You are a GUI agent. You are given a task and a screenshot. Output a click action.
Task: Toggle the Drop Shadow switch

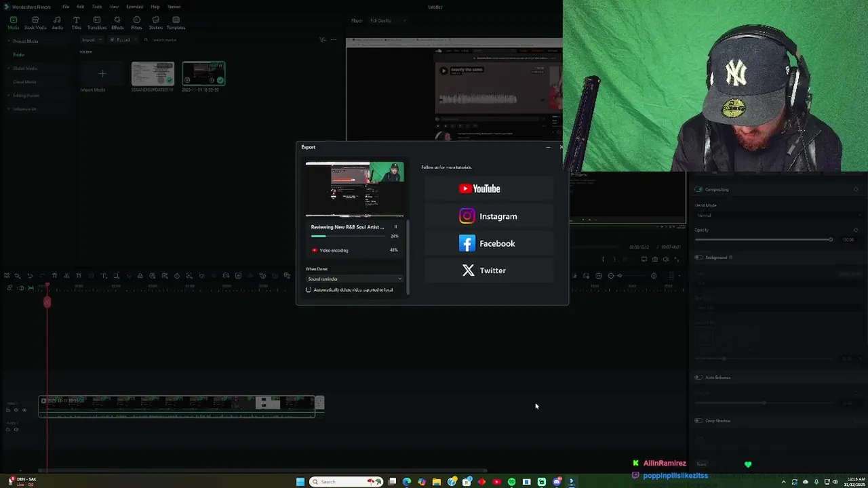[699, 421]
